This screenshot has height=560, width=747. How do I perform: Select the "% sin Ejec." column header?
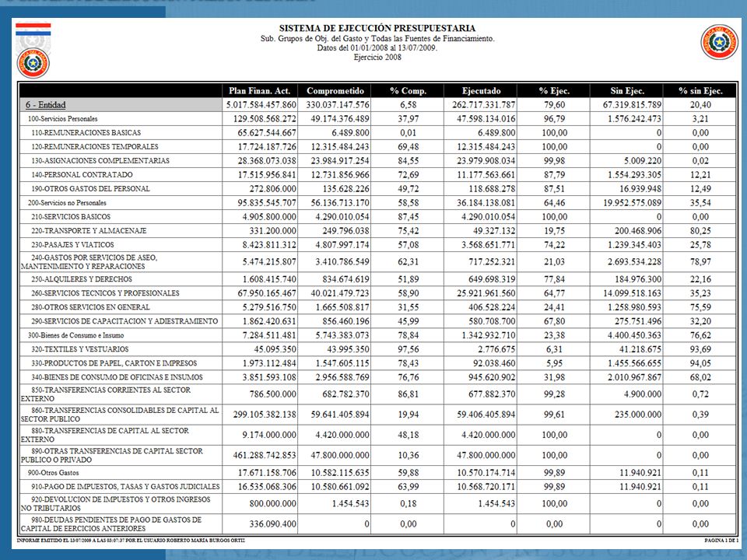click(700, 91)
